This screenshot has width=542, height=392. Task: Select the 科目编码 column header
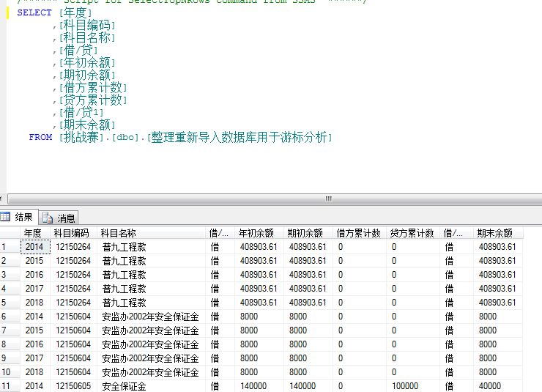tap(74, 233)
